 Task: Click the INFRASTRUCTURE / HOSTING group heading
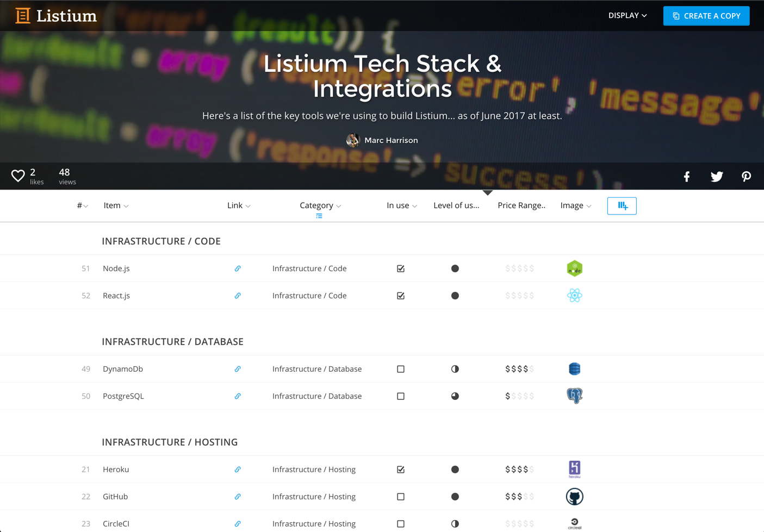click(170, 442)
